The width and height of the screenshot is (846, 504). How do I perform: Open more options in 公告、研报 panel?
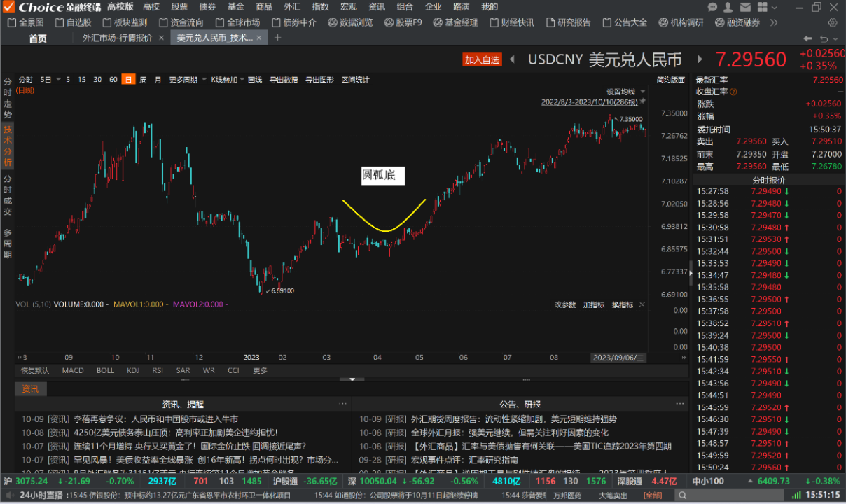click(680, 404)
